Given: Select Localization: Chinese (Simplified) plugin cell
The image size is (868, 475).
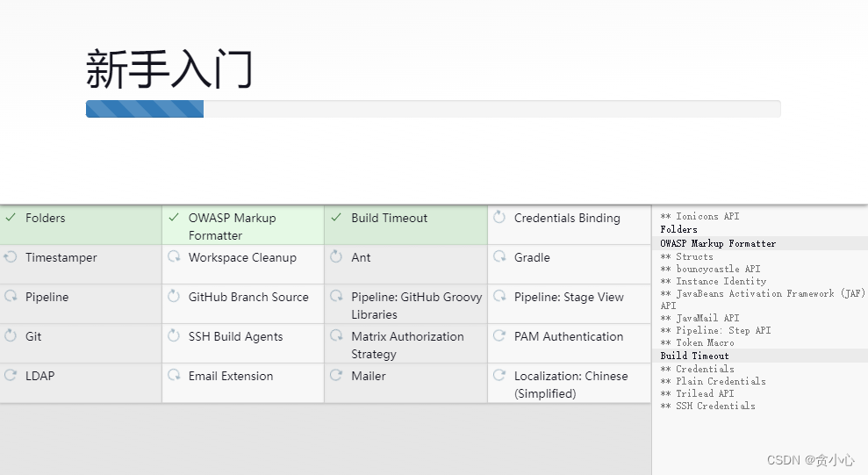Looking at the screenshot, I should pos(569,383).
